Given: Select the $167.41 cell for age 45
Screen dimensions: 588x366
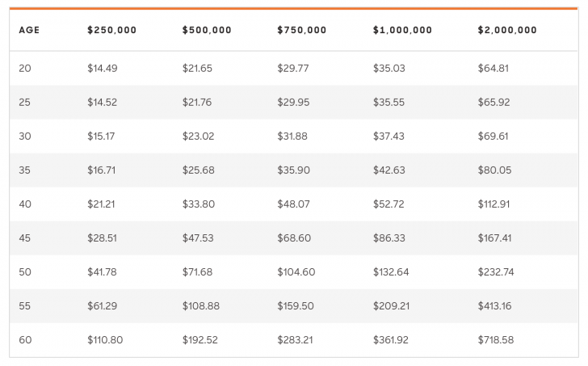Looking at the screenshot, I should 496,238.
